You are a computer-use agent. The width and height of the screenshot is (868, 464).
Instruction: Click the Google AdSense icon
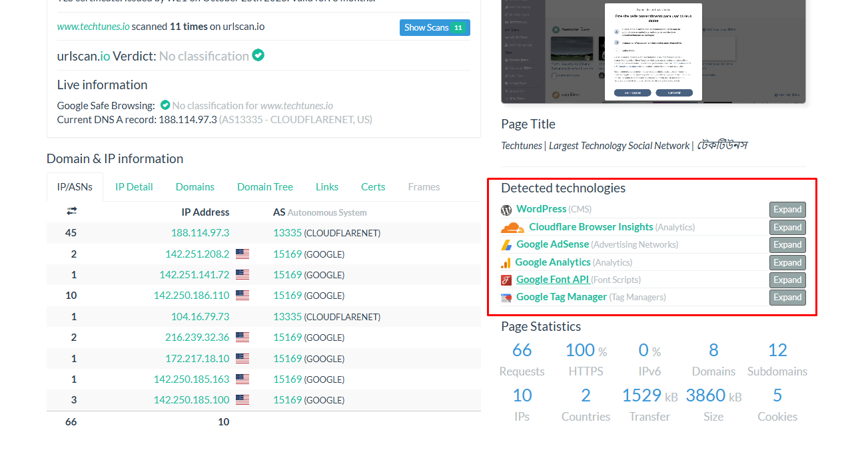[x=506, y=245]
